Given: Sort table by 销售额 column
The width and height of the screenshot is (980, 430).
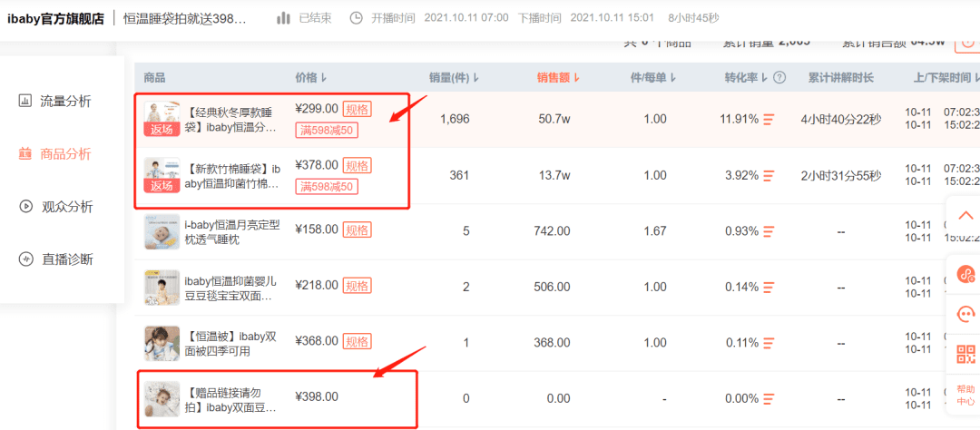Looking at the screenshot, I should pos(558,78).
